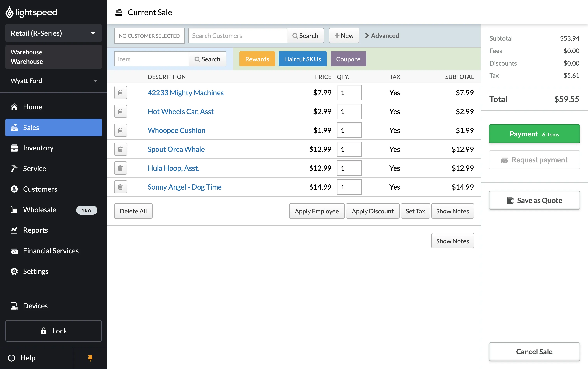Click the orange Rewards button
This screenshot has width=588, height=369.
pos(257,59)
